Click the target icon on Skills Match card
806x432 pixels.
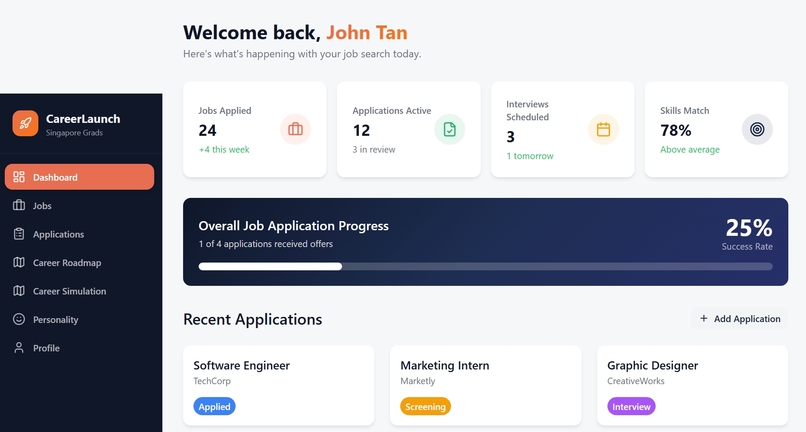click(x=757, y=129)
